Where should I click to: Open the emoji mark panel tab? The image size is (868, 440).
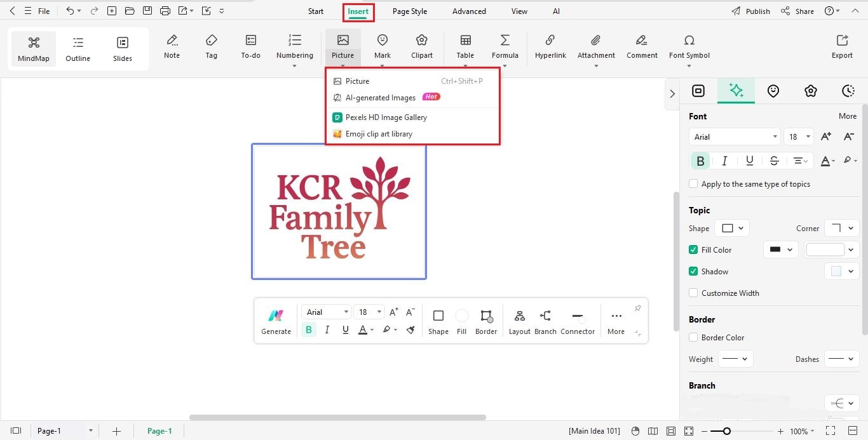773,91
